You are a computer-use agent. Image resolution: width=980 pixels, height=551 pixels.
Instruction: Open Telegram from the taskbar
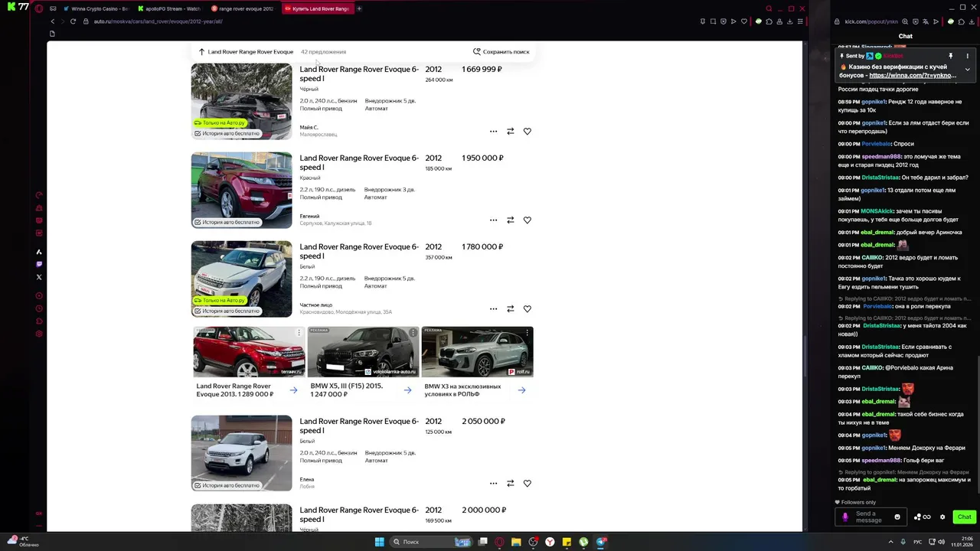tap(601, 542)
